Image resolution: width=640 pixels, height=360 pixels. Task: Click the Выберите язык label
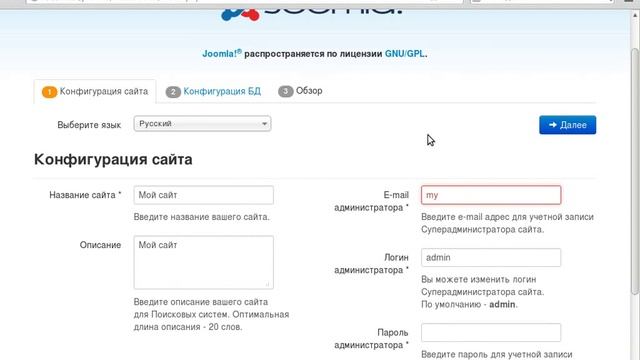[89, 125]
